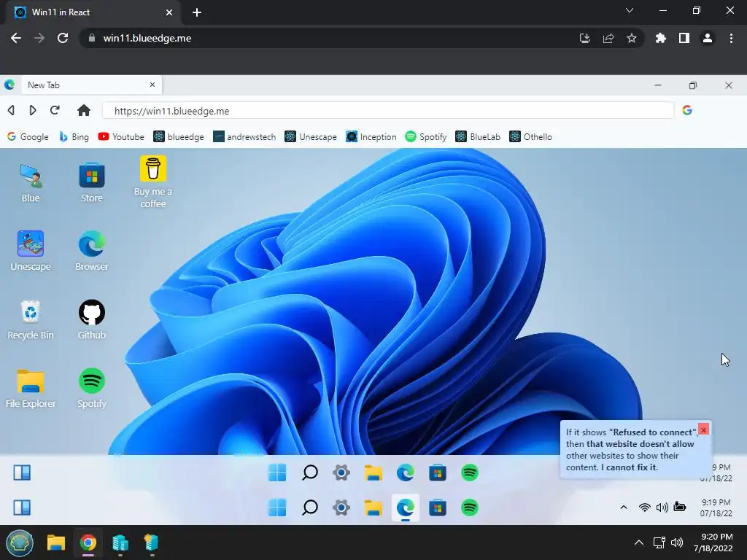Launch the Unescape desktop icon

(31, 252)
